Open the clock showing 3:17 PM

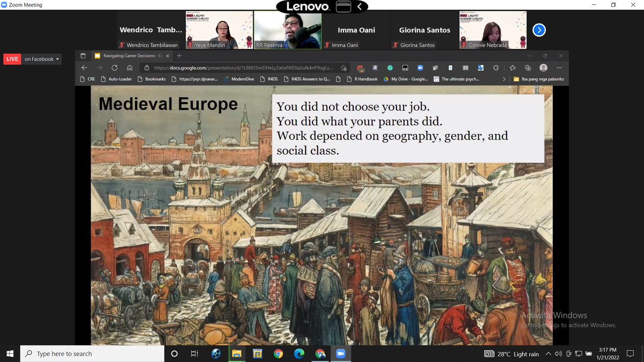click(609, 353)
